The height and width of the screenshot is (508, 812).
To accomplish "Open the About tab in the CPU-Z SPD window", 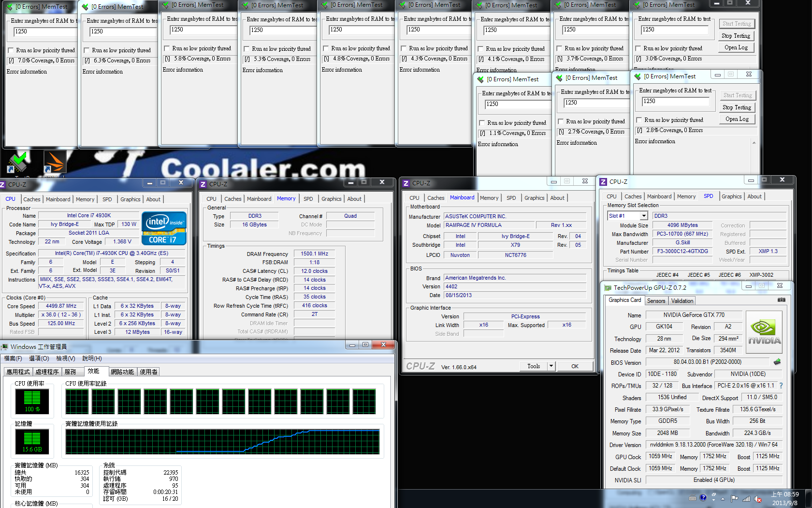I will 754,196.
